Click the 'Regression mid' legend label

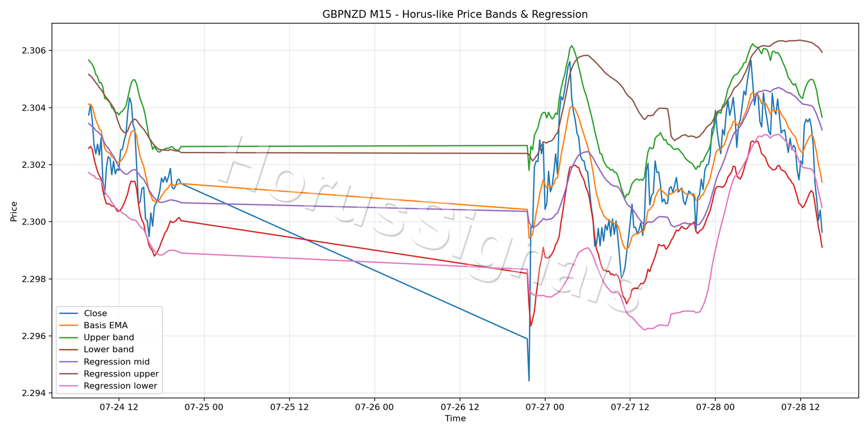tap(117, 362)
